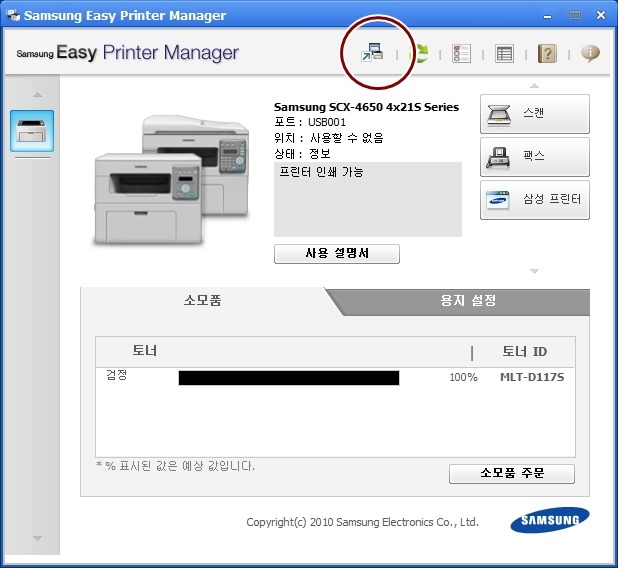Close the Easy Printer Manager window

pyautogui.click(x=601, y=15)
